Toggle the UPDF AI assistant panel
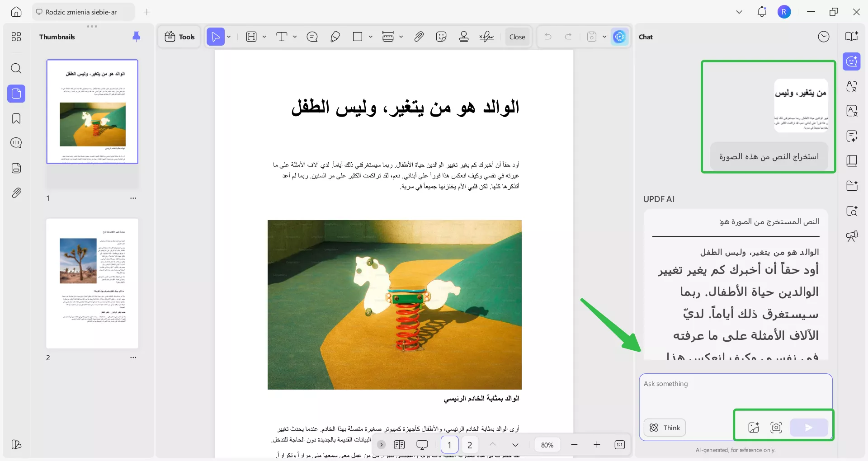Image resolution: width=868 pixels, height=461 pixels. coord(852,61)
